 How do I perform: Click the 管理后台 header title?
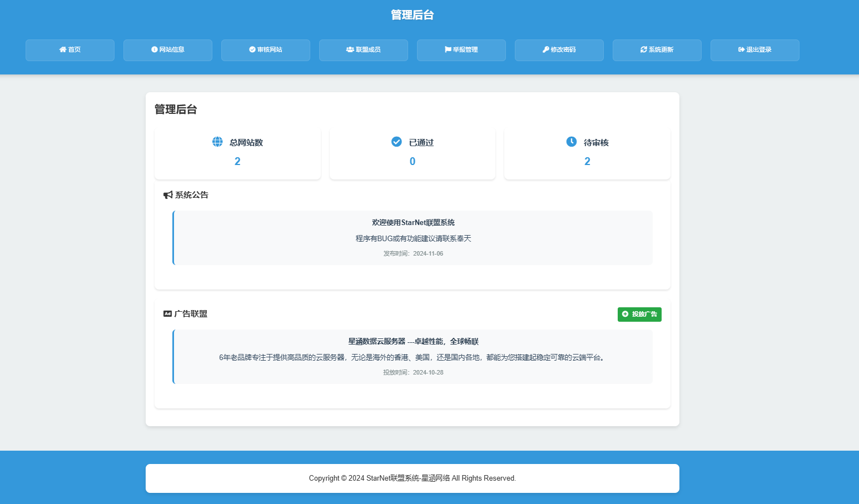(412, 15)
